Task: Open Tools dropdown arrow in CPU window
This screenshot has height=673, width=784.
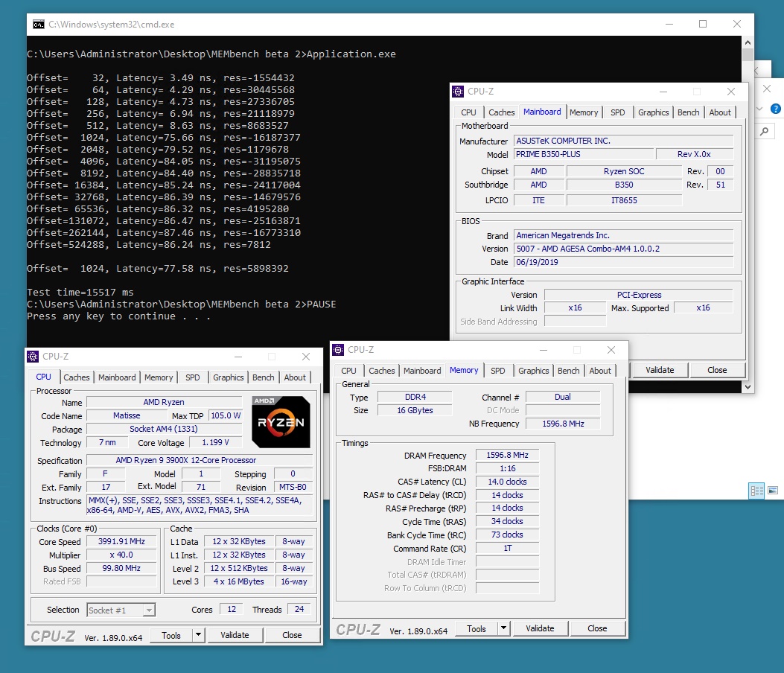Action: 199,635
